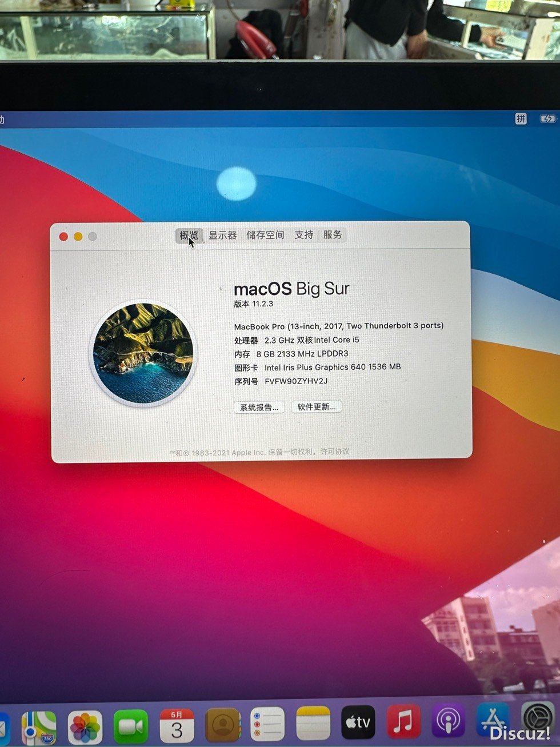Close the About This Mac window
This screenshot has height=747, width=560.
tap(63, 237)
